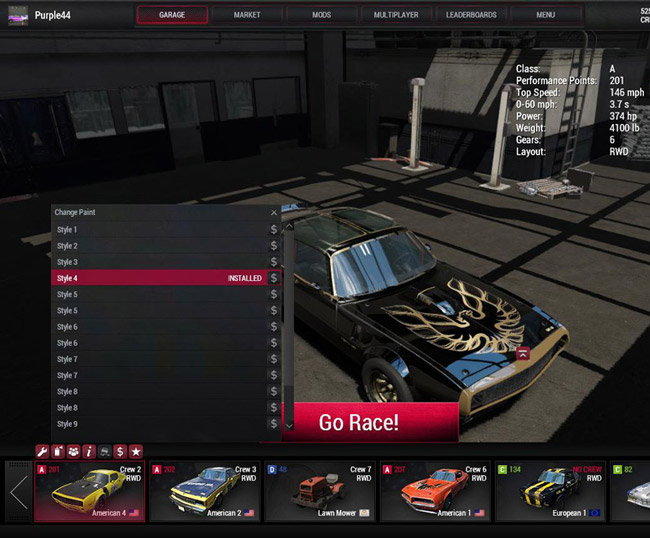The width and height of the screenshot is (650, 538).
Task: Click the paint list scroll-down arrow
Action: 289,426
